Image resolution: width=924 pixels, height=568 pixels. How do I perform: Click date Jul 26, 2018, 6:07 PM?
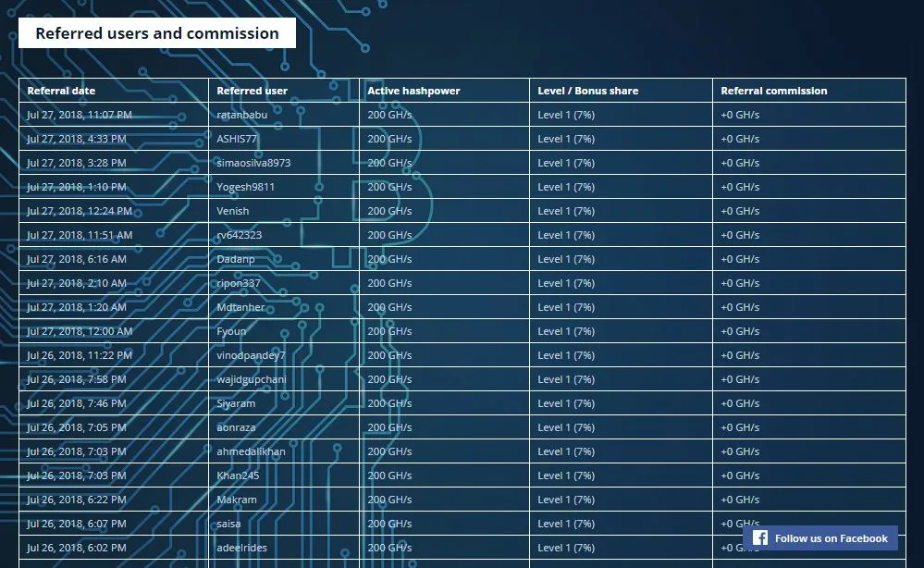[77, 524]
